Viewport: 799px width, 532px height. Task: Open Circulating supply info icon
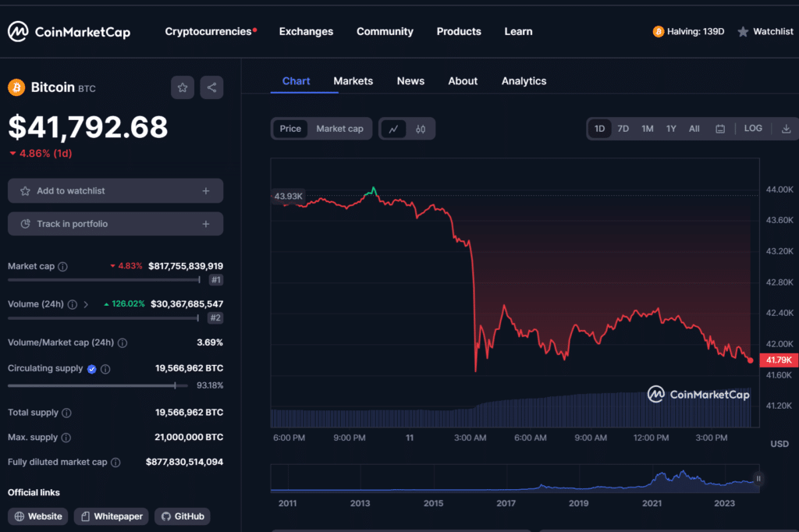(105, 369)
